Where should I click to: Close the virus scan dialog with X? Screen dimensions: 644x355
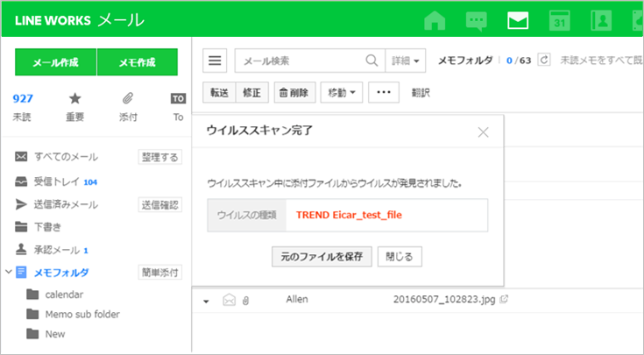[x=483, y=133]
